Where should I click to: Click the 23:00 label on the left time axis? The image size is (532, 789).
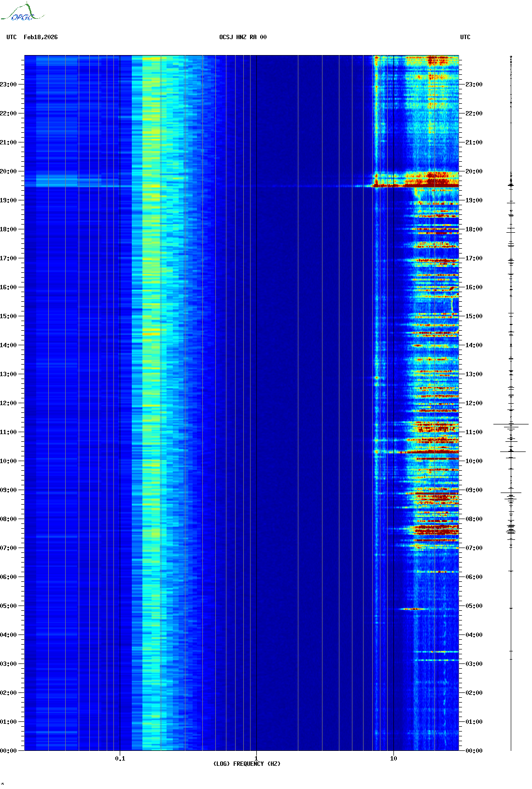pos(8,85)
